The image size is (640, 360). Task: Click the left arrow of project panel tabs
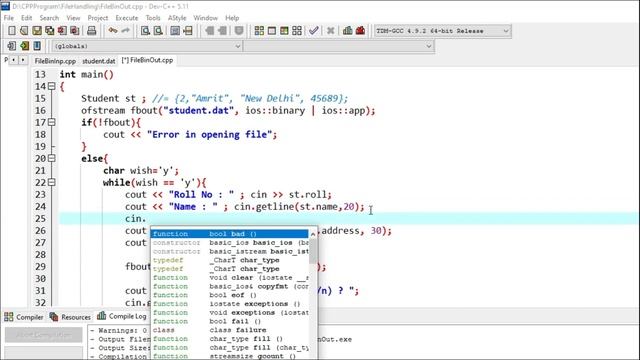coord(14,60)
